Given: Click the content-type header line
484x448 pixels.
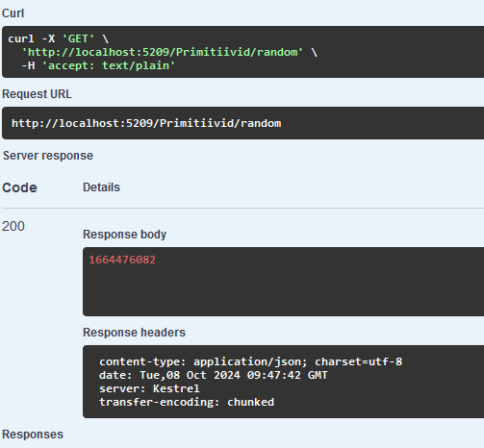Looking at the screenshot, I should (251, 361).
